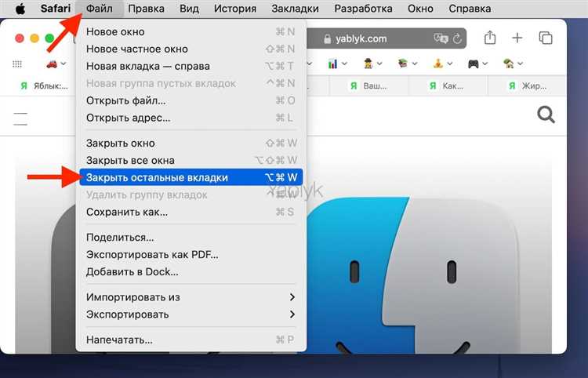Switch to the Жир… tab
588x378 pixels.
coord(527,86)
